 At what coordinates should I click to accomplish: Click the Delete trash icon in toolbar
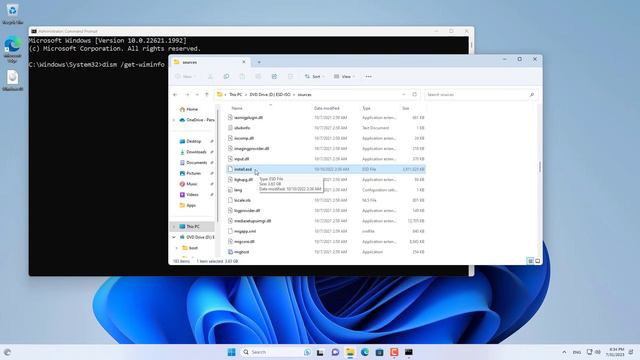[x=290, y=76]
